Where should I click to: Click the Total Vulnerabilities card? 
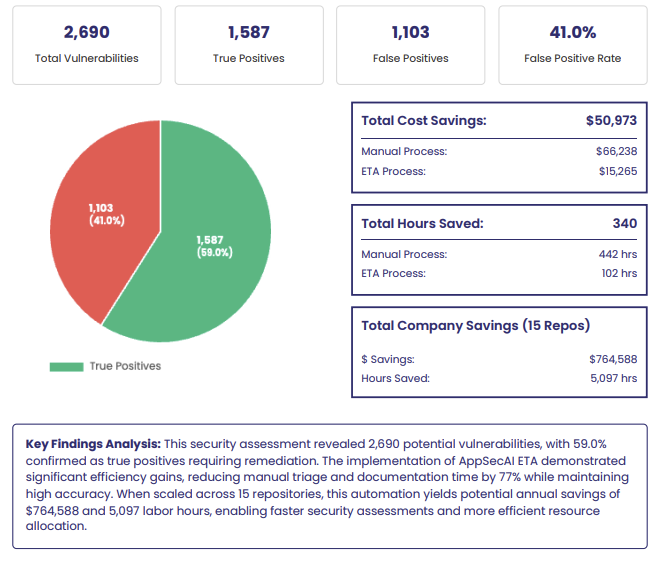(x=87, y=44)
